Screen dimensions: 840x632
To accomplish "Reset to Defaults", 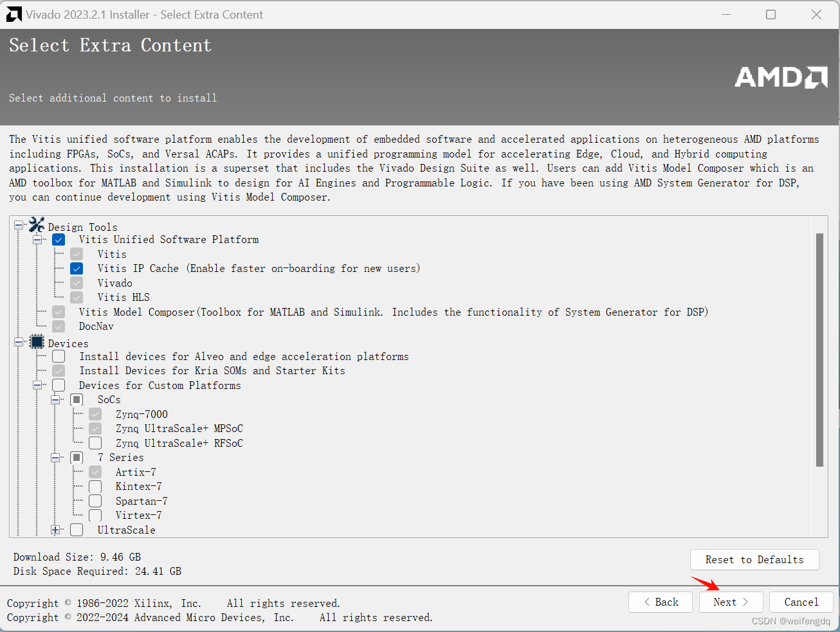I will click(754, 560).
